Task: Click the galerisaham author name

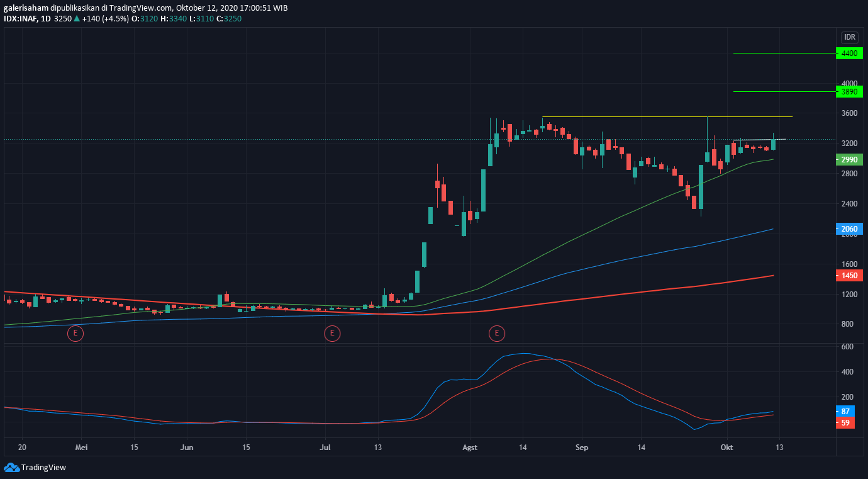Action: click(26, 8)
